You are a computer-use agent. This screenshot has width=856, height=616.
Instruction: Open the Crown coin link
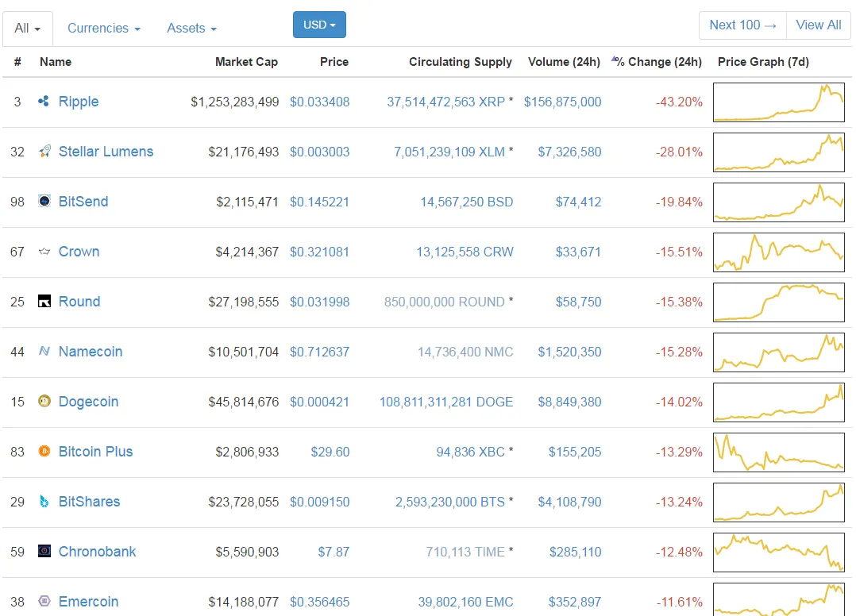79,252
